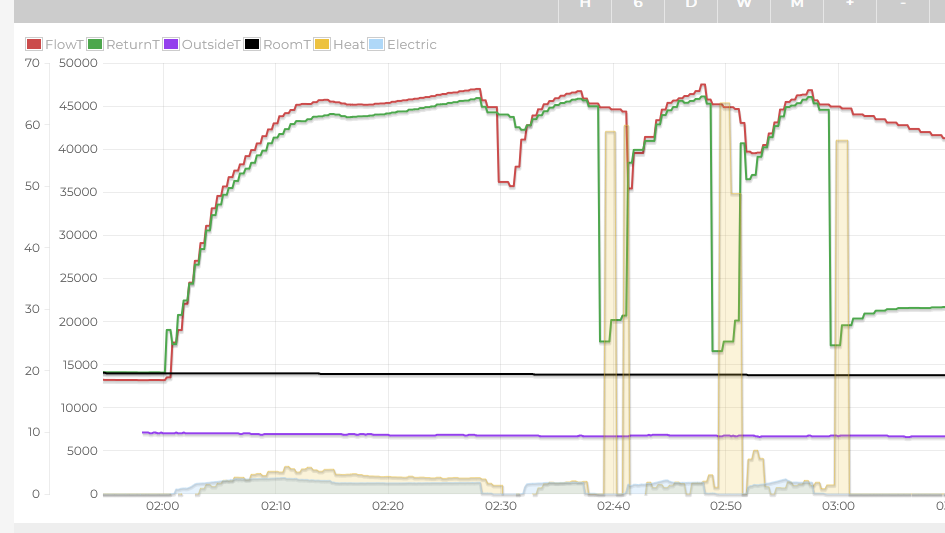Click the Electric legend text label

click(412, 45)
